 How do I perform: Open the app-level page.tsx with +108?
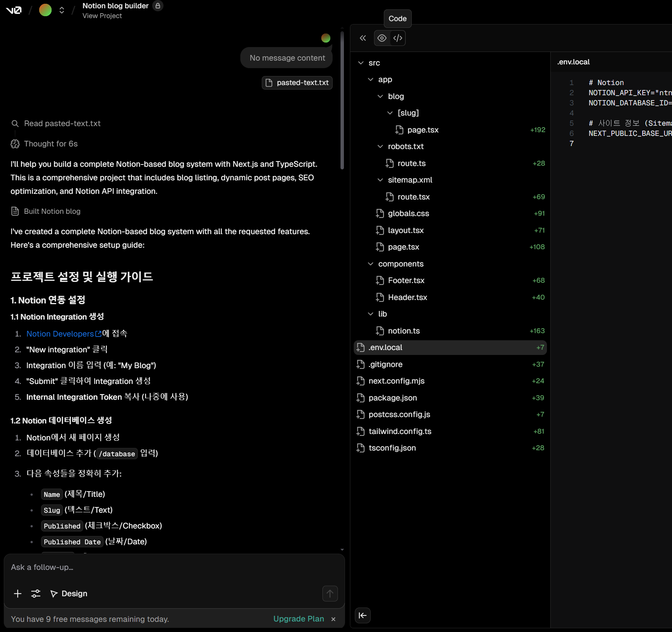(450, 247)
